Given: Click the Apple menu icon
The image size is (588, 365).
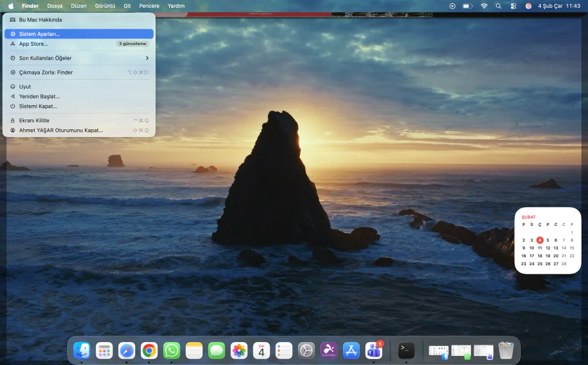Looking at the screenshot, I should coord(11,6).
